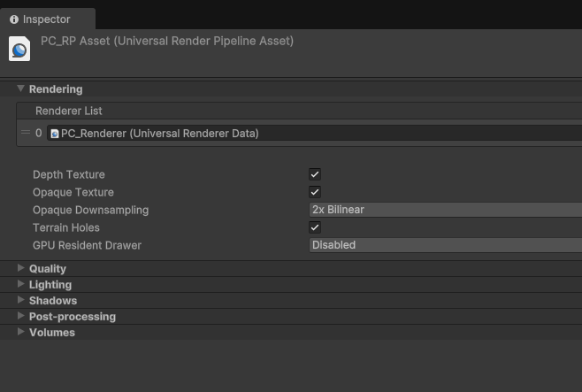582x392 pixels.
Task: Click the Opaque Texture label
Action: point(73,192)
